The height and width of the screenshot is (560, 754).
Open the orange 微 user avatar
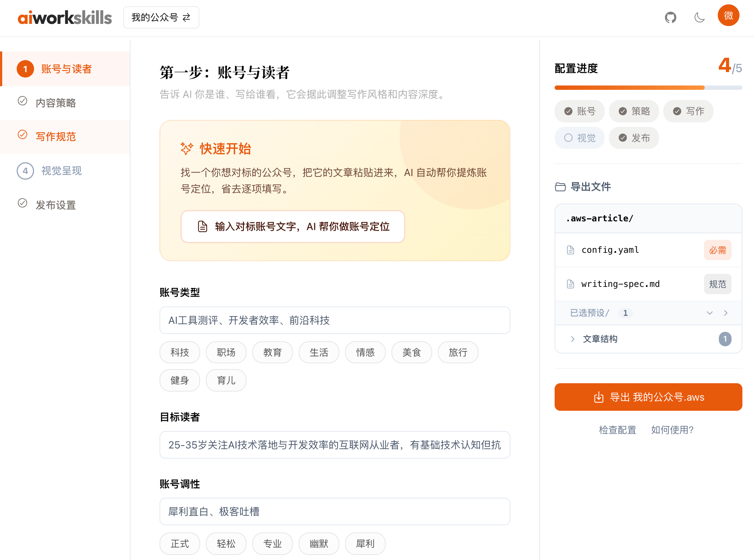point(728,15)
